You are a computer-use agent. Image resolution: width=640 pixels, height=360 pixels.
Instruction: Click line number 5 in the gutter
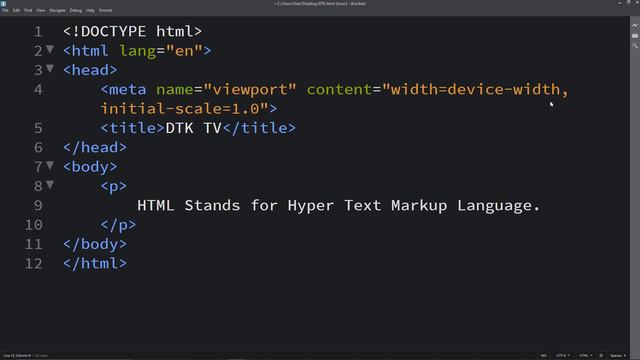pos(38,128)
